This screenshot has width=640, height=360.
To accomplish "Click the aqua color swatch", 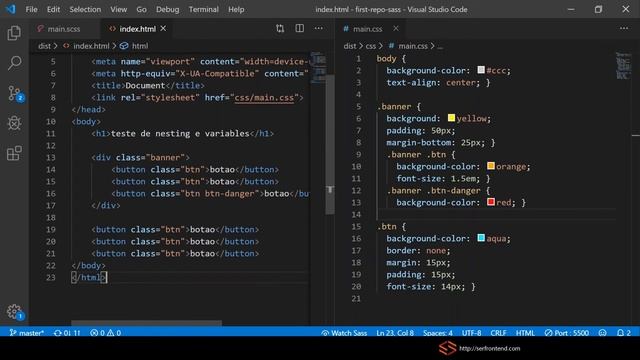I will pyautogui.click(x=481, y=238).
